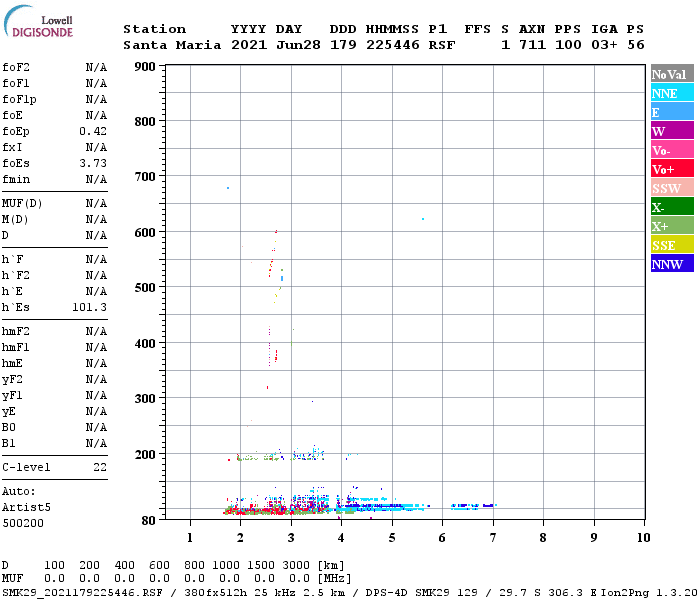Click the M(D) parameter label

click(15, 220)
